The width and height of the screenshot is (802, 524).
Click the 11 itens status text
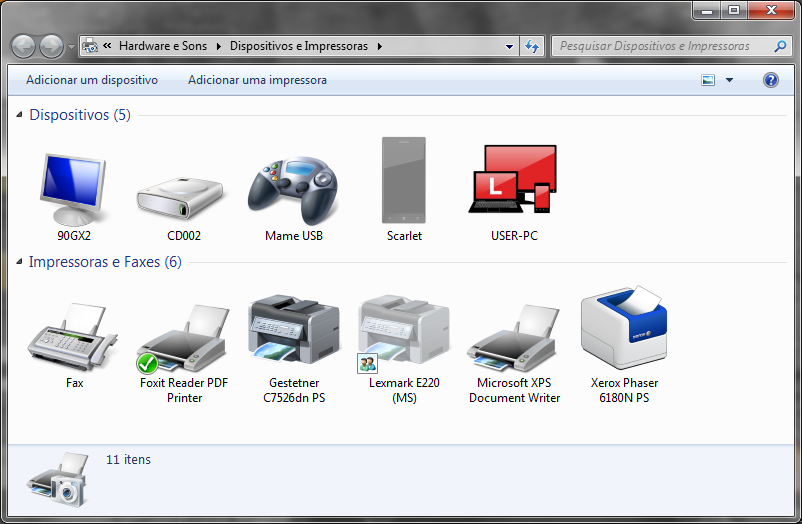(128, 460)
